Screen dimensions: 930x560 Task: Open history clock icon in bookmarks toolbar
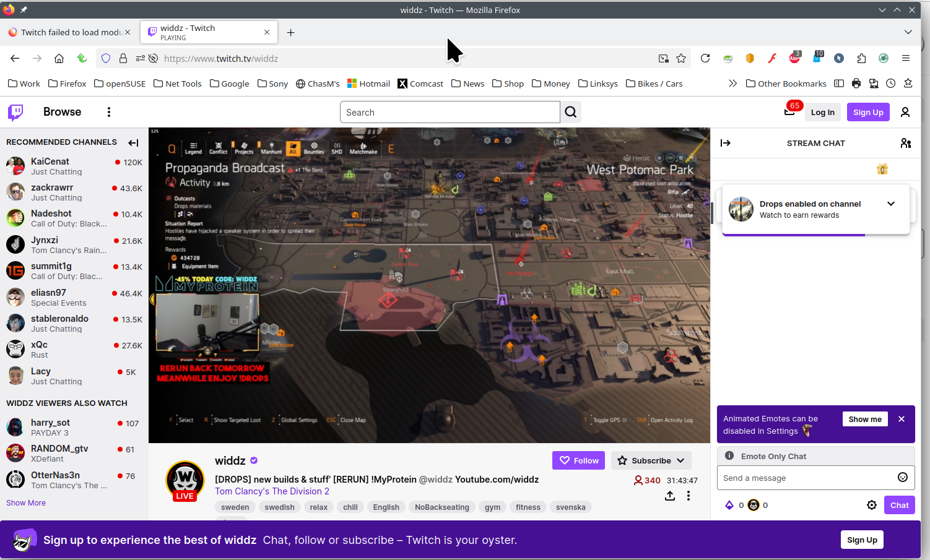[891, 84]
